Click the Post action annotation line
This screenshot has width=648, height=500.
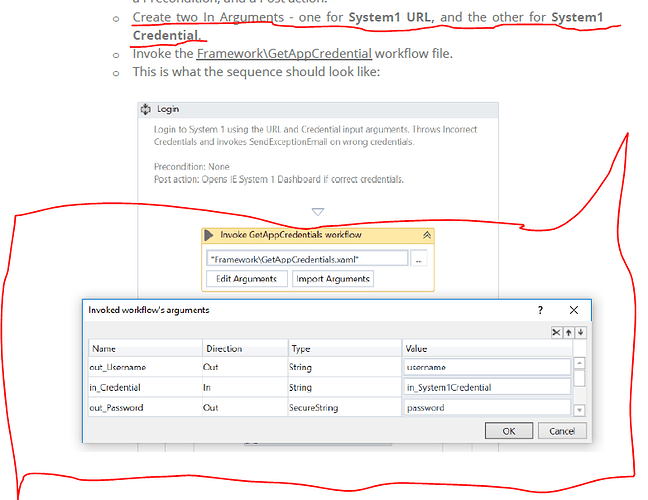tap(279, 179)
